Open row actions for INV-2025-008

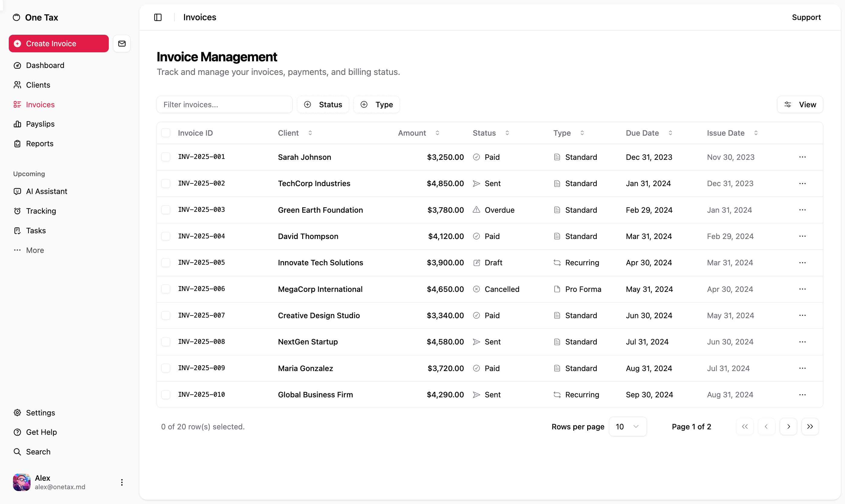tap(802, 342)
